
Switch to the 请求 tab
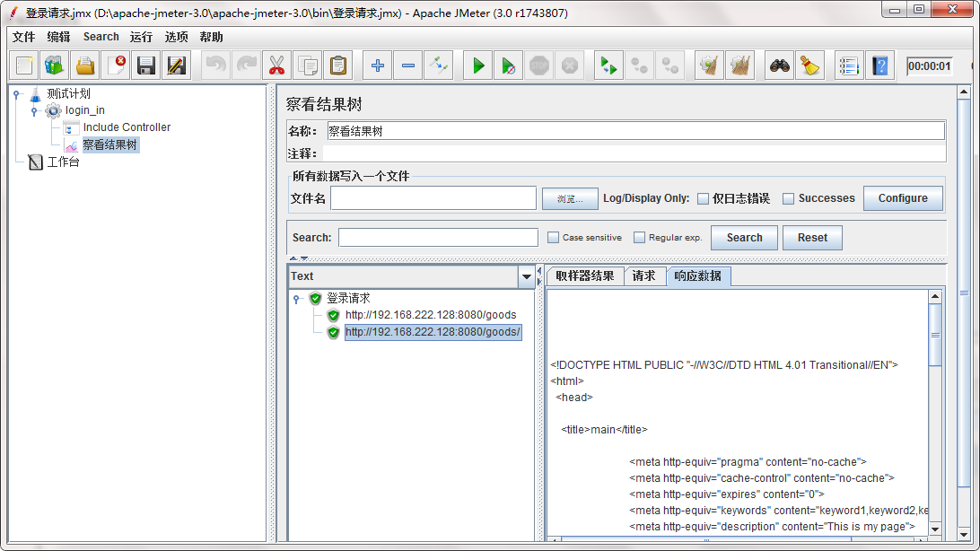[x=644, y=276]
